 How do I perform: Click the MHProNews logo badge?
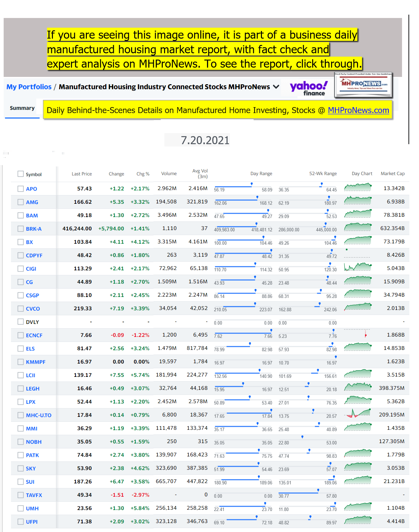[363, 85]
